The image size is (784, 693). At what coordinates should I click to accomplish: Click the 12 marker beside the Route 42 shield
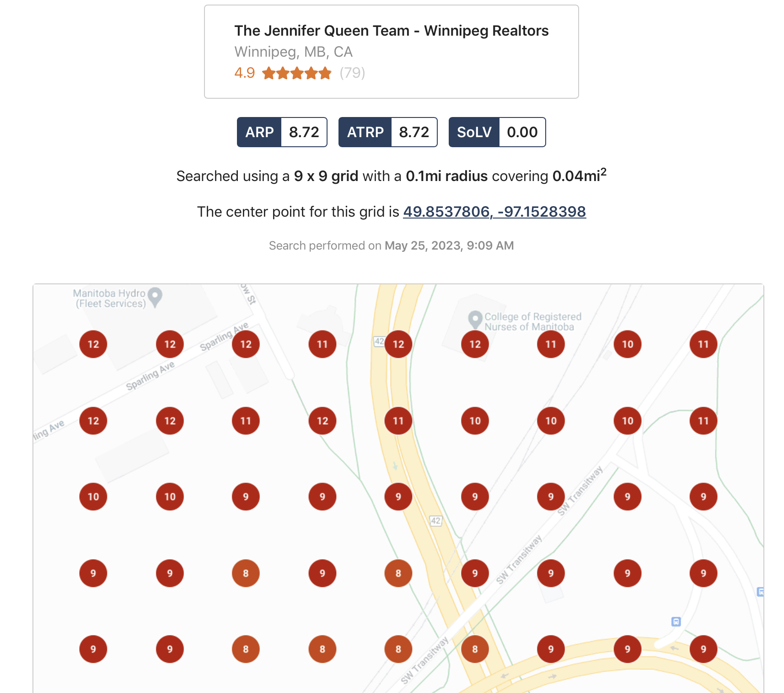[398, 344]
